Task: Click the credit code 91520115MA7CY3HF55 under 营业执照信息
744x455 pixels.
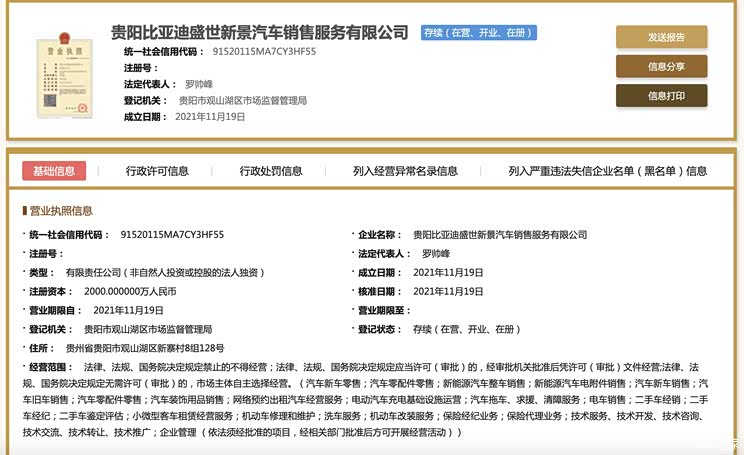Action: coord(172,234)
